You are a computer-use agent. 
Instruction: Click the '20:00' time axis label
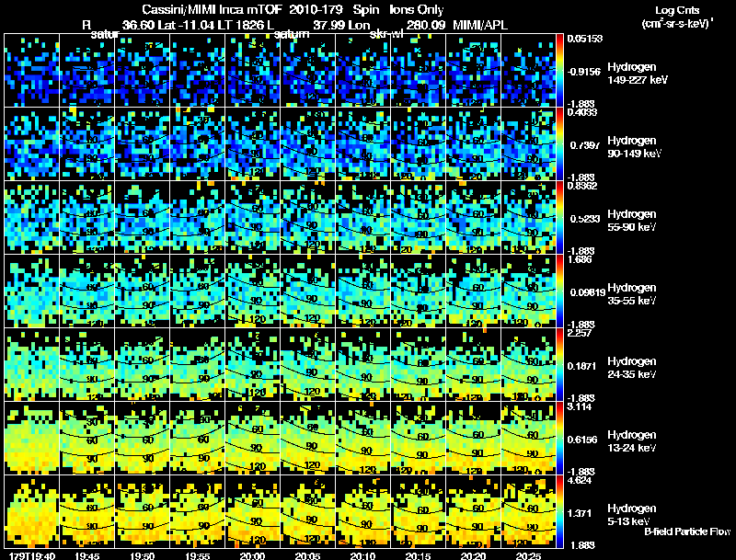click(252, 556)
